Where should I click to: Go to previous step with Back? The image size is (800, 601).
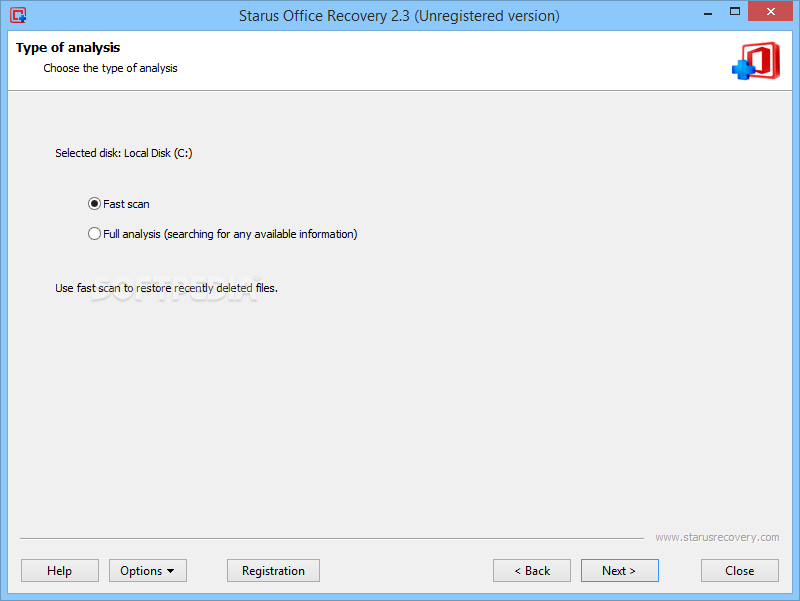tap(532, 570)
